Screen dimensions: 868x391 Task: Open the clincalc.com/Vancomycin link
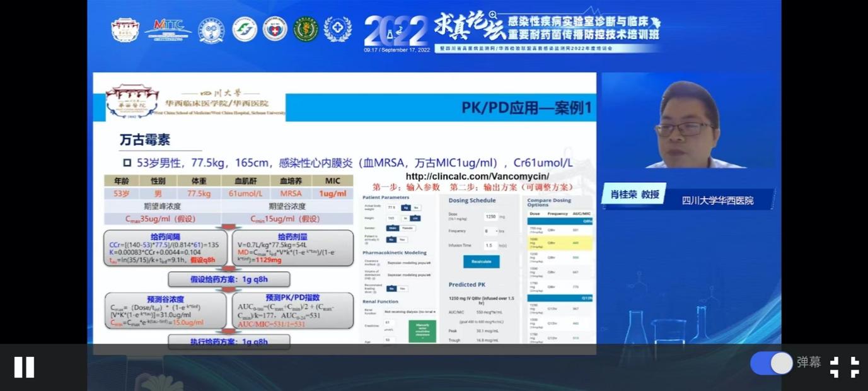point(477,176)
